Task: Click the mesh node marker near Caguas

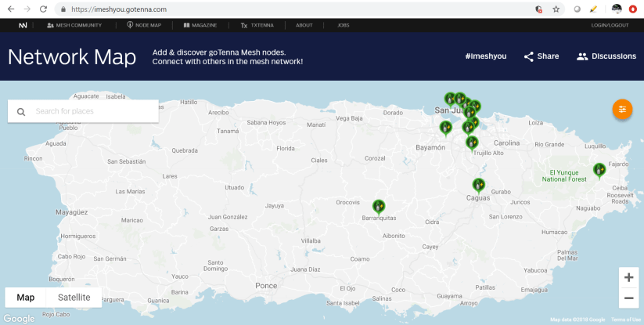Action: (x=478, y=185)
